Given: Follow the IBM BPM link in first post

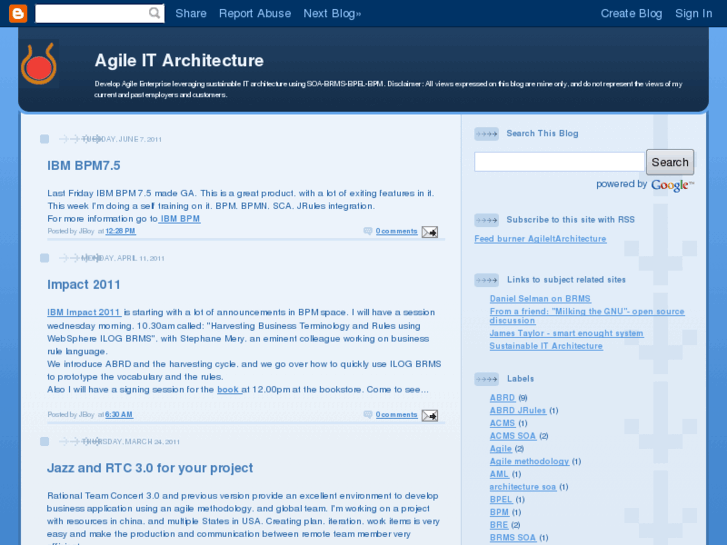Looking at the screenshot, I should (x=179, y=218).
